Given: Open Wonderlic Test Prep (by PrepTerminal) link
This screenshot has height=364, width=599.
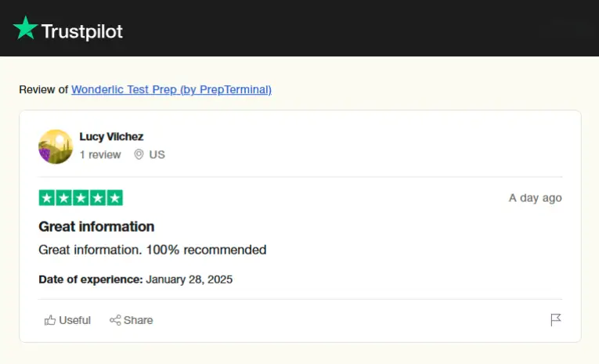Looking at the screenshot, I should click(171, 89).
